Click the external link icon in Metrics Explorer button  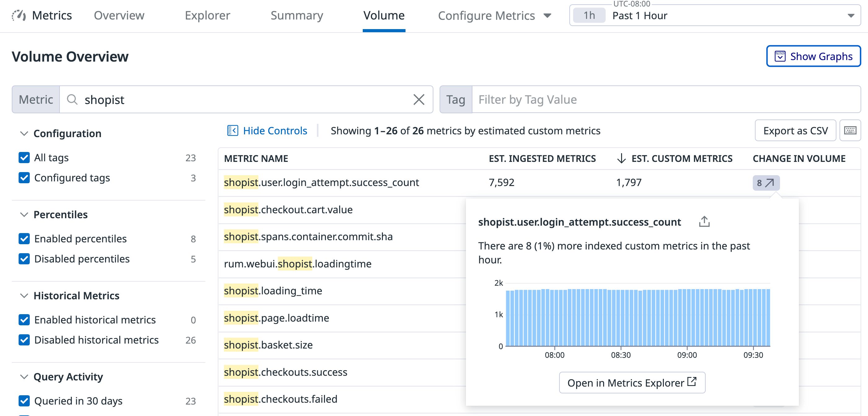pyautogui.click(x=692, y=382)
